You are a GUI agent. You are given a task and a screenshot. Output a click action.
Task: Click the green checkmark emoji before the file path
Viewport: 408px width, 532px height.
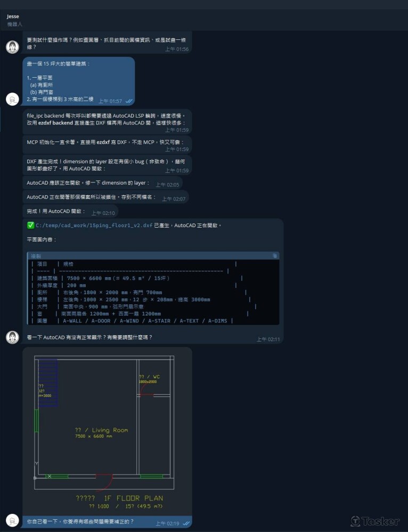30,226
